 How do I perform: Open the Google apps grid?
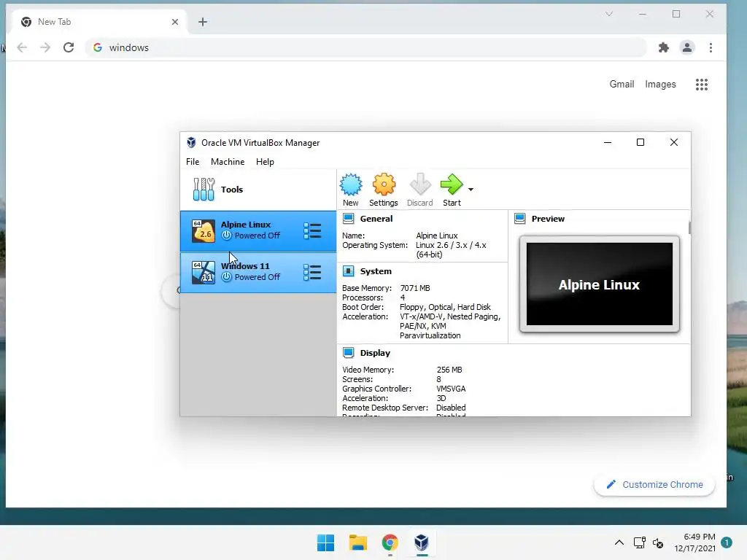[701, 85]
